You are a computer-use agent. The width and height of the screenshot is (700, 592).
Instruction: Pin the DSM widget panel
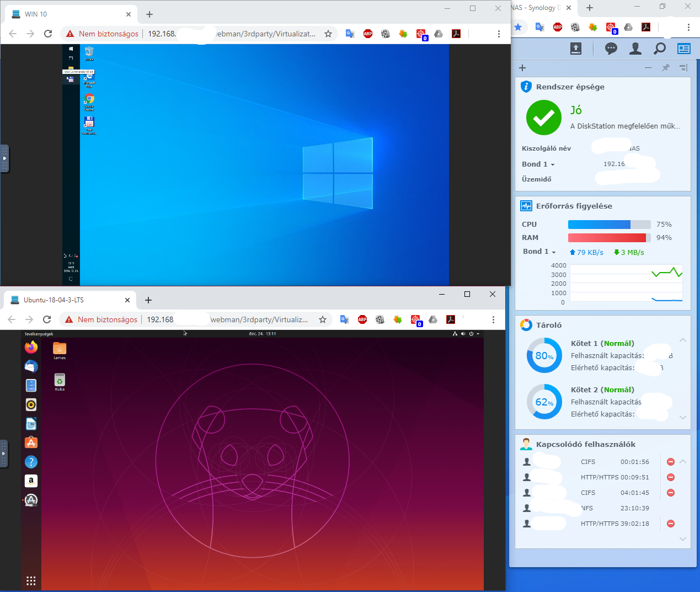[666, 68]
